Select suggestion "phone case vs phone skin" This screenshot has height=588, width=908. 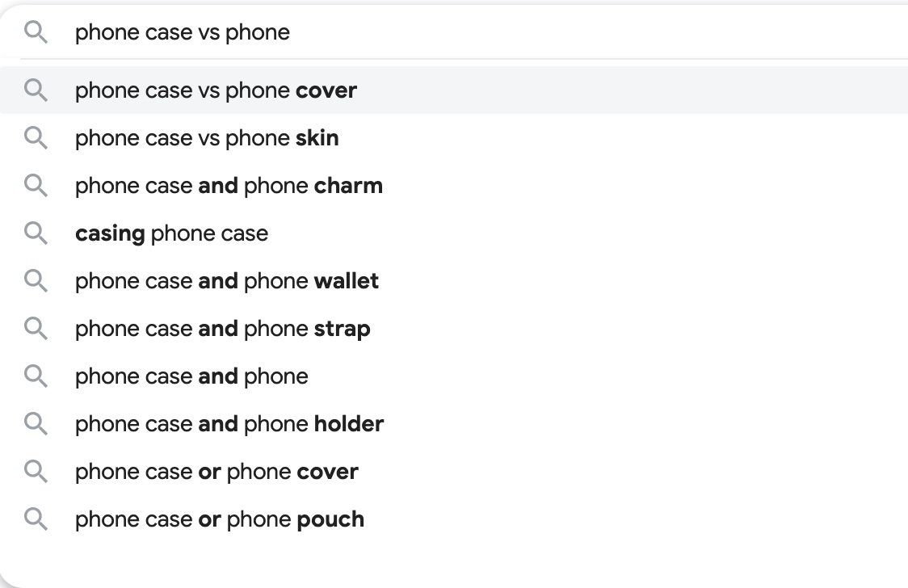tap(207, 138)
